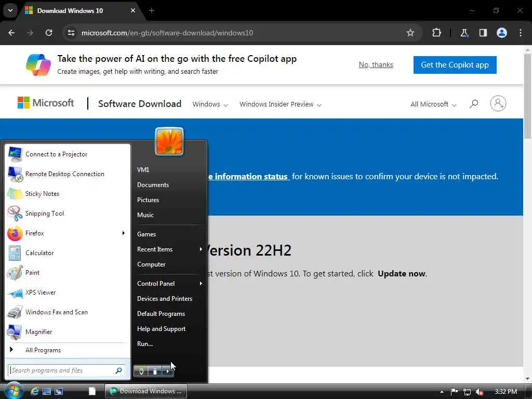Bookmark this page with the star icon
532x399 pixels.
[x=410, y=33]
